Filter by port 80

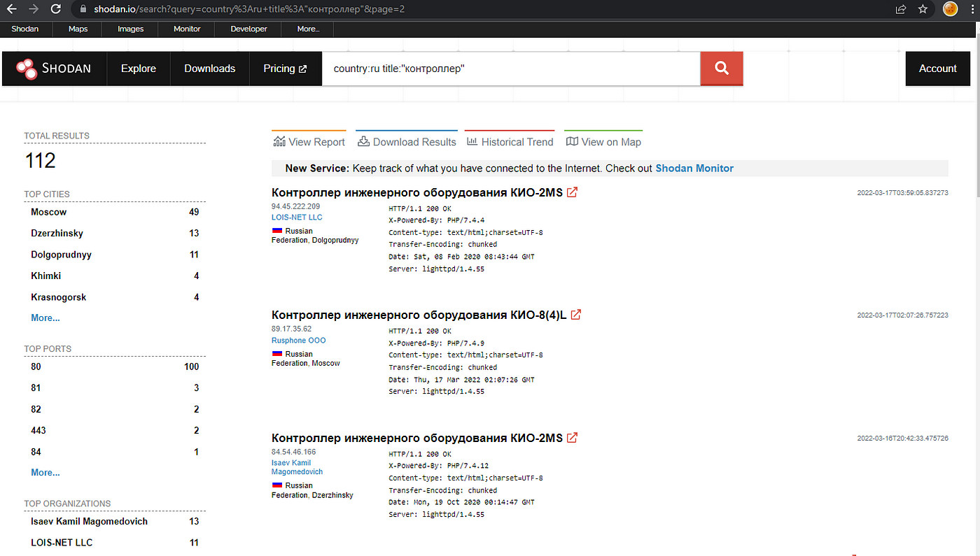[36, 366]
